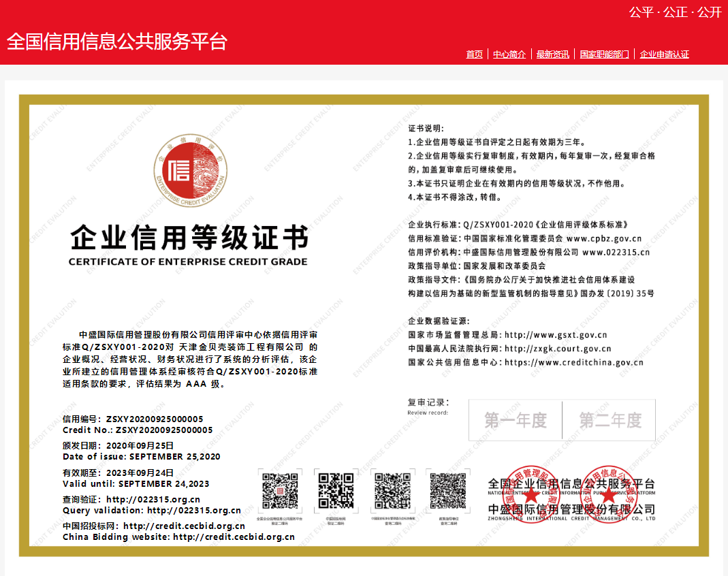Click the 首页 navigation link
This screenshot has height=576, width=728.
tap(474, 54)
